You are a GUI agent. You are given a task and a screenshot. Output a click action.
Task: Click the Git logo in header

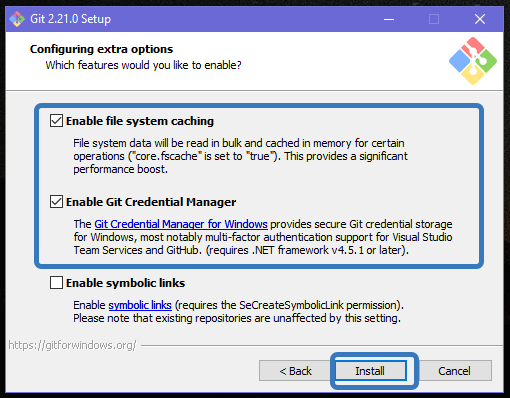pos(473,61)
